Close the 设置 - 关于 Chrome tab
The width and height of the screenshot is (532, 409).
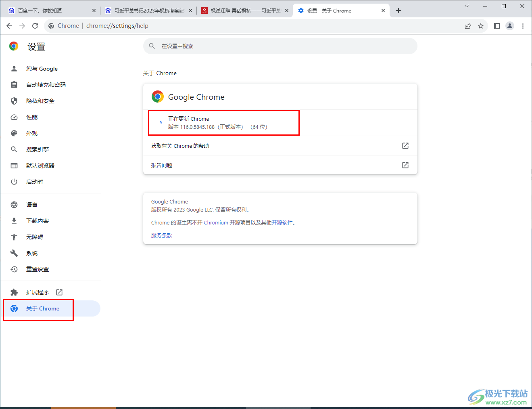point(383,10)
